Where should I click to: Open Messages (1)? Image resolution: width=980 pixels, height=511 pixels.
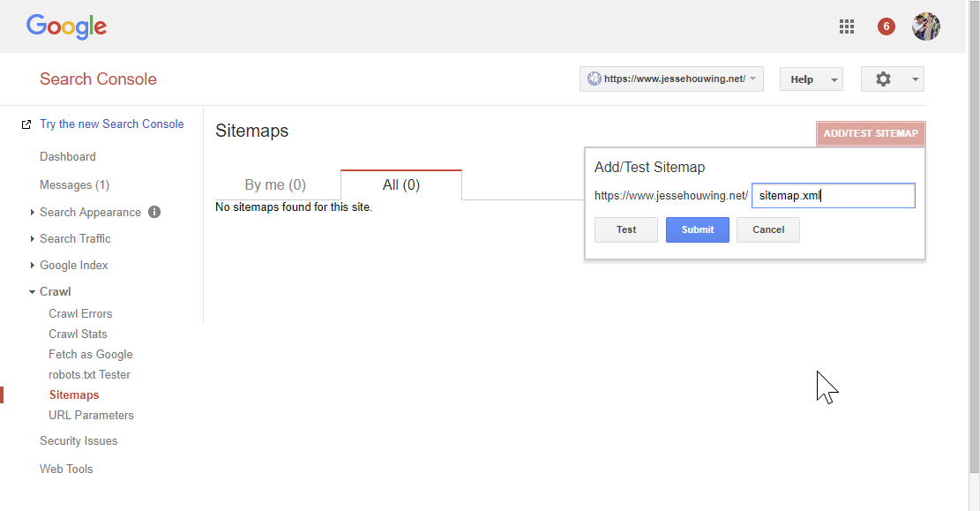[x=74, y=185]
